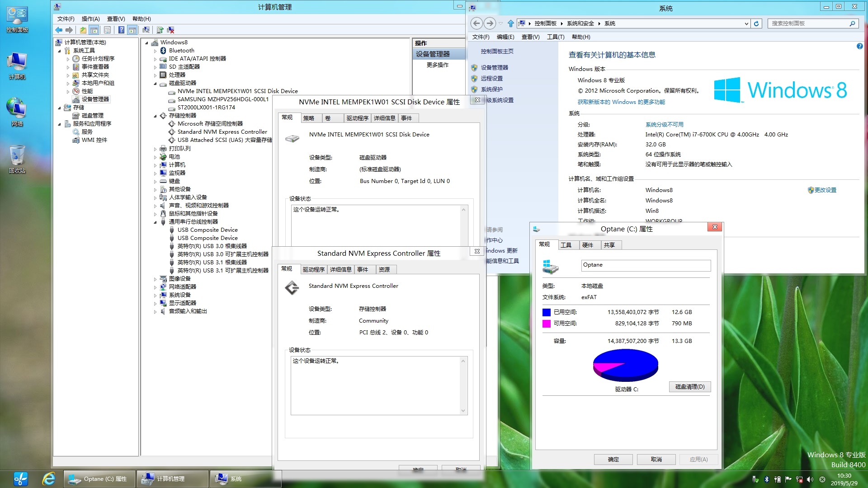Expand the Bluetooth device category
Viewport: 868px width, 488px height.
(x=155, y=51)
